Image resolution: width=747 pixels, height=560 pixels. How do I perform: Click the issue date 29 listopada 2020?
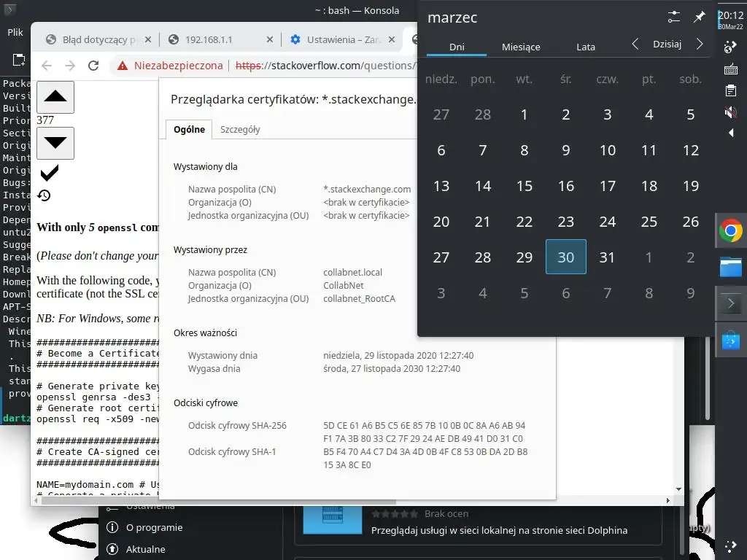coord(398,355)
